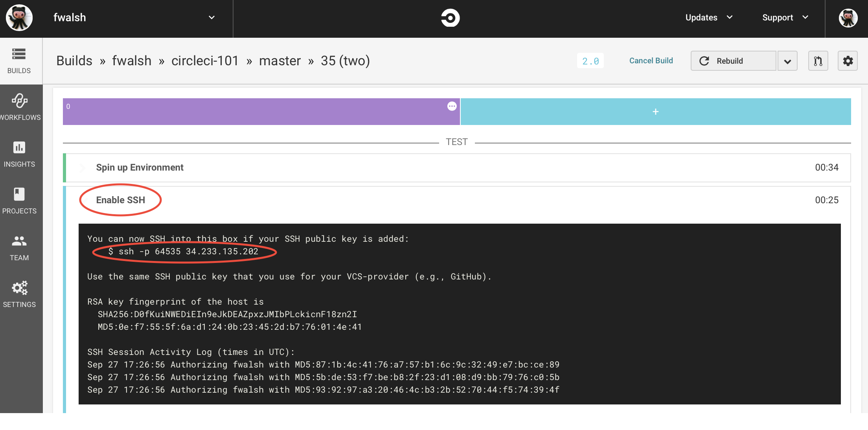Open the Builds sidebar icon
The width and height of the screenshot is (868, 430).
point(19,61)
